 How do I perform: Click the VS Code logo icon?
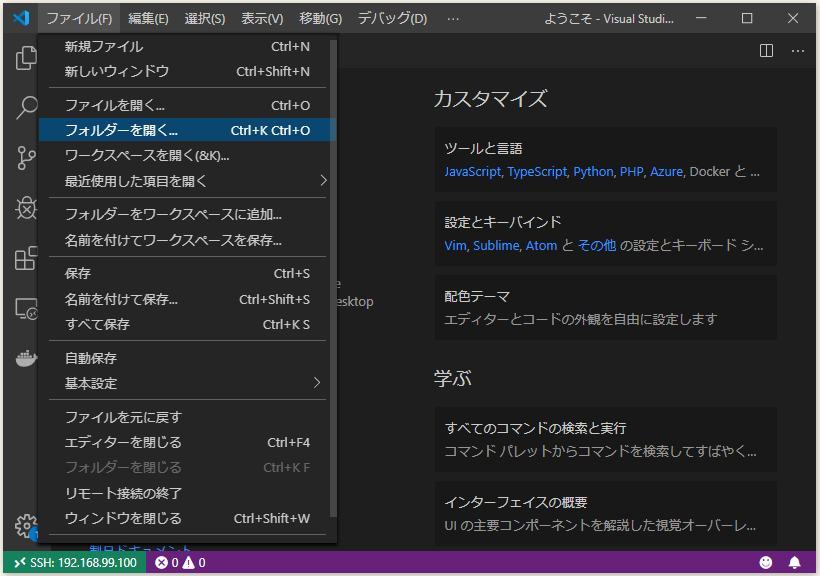pos(21,18)
